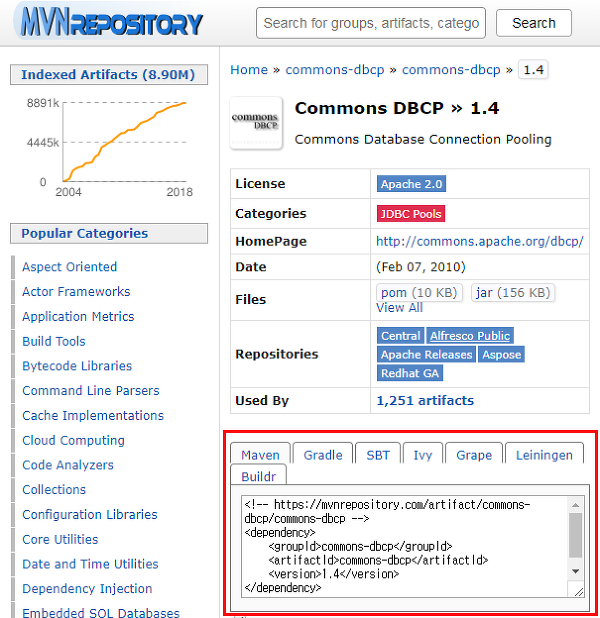Download the pom (10 KB) file
Screen dimensions: 600x618
pyautogui.click(x=419, y=292)
